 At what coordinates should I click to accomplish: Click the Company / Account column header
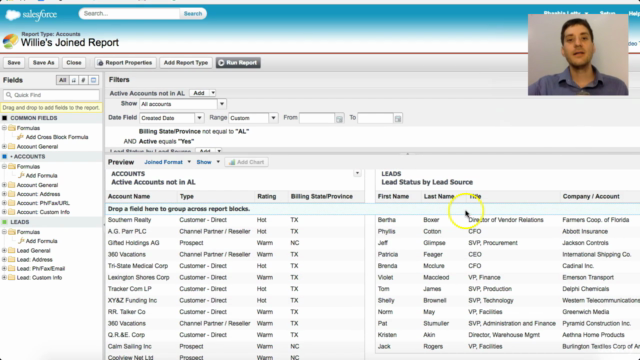click(591, 196)
